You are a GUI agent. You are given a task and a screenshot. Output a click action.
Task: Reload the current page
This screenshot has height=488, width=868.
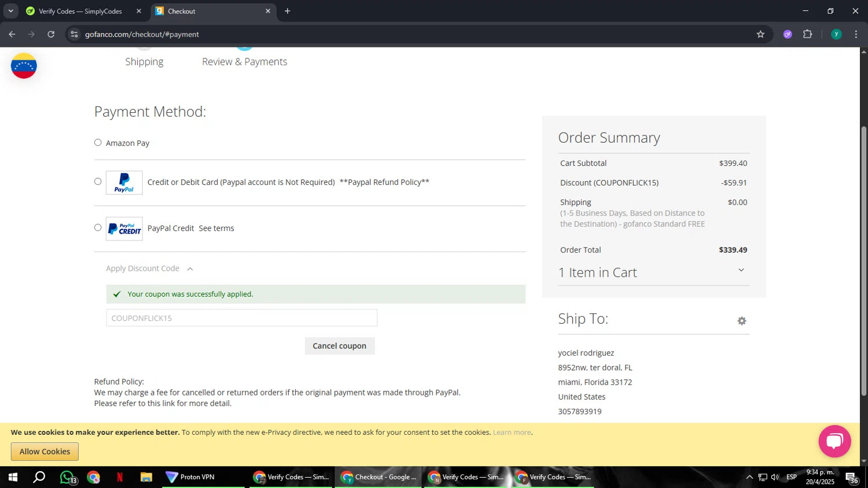tap(51, 34)
